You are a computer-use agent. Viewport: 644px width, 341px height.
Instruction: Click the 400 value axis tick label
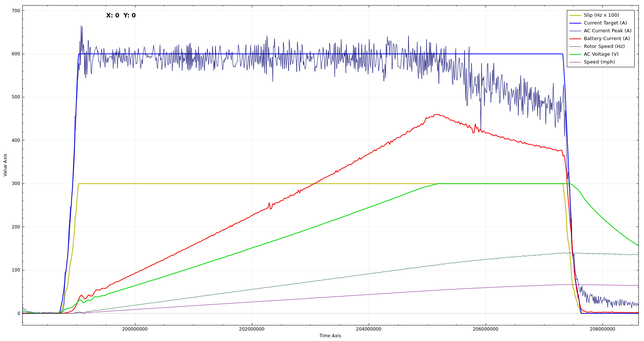tap(16, 140)
